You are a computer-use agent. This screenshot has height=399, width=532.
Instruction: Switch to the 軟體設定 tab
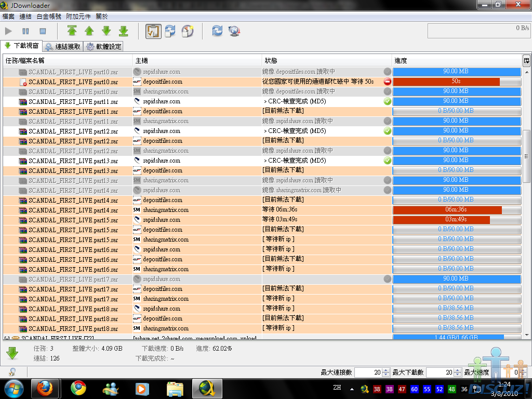[103, 46]
